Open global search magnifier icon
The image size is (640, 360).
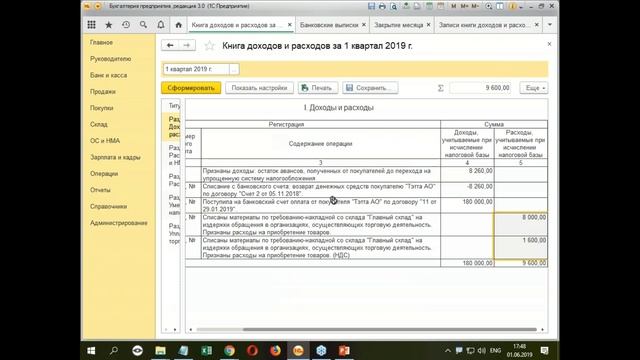[x=143, y=25]
